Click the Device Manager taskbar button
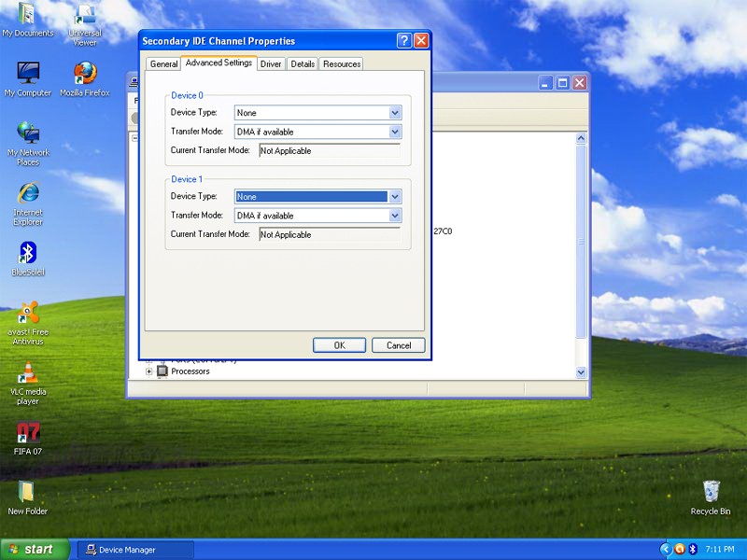Image resolution: width=747 pixels, height=560 pixels. coord(135,550)
